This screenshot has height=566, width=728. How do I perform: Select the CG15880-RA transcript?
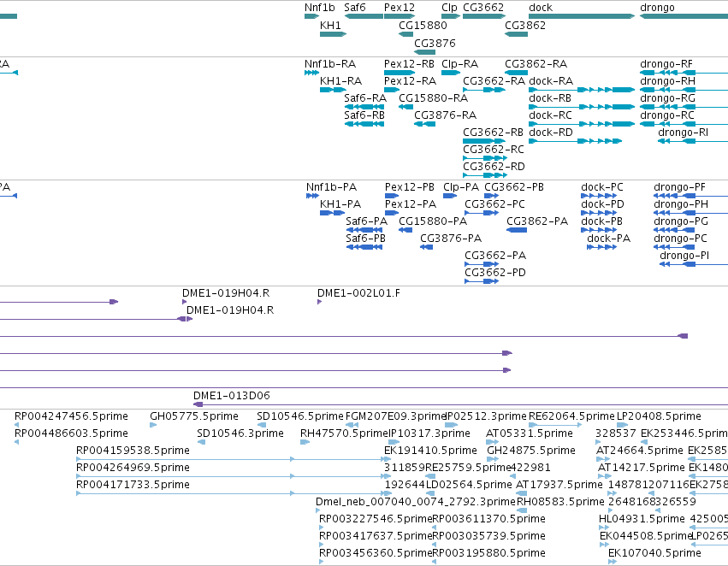[x=405, y=107]
